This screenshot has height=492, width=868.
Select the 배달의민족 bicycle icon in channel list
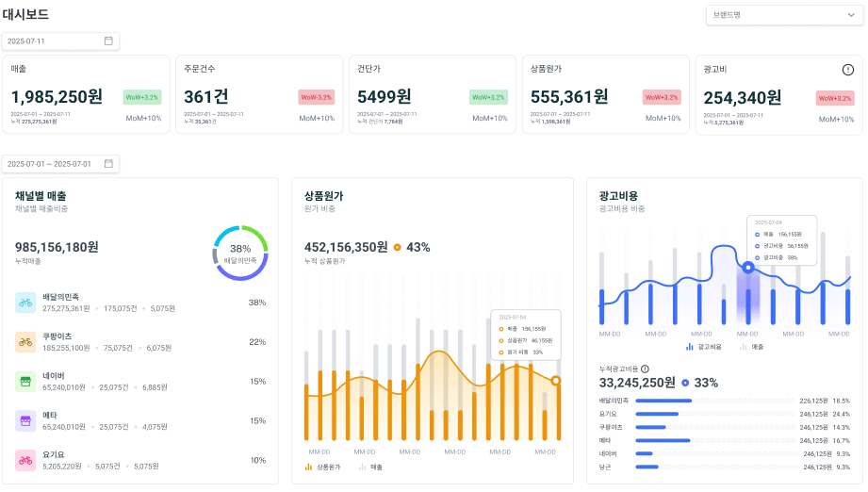[x=25, y=303]
